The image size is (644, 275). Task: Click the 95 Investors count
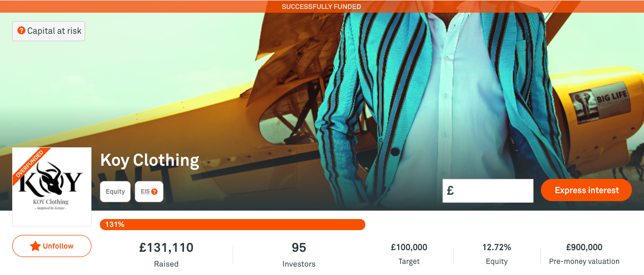[x=299, y=248]
